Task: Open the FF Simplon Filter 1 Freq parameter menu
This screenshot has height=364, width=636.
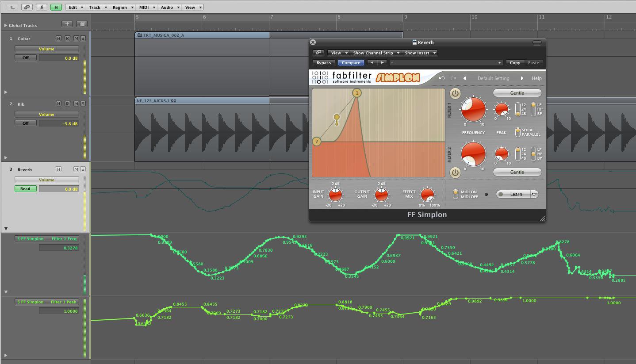Action: (x=47, y=239)
